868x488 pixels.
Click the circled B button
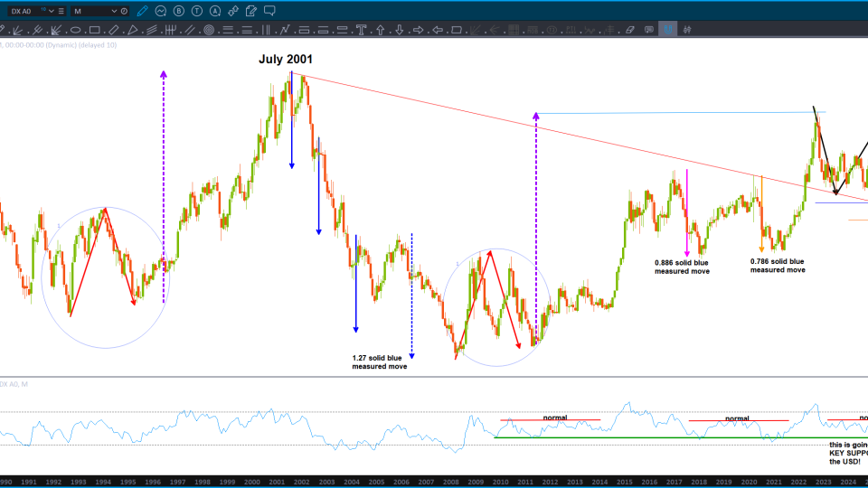click(179, 11)
